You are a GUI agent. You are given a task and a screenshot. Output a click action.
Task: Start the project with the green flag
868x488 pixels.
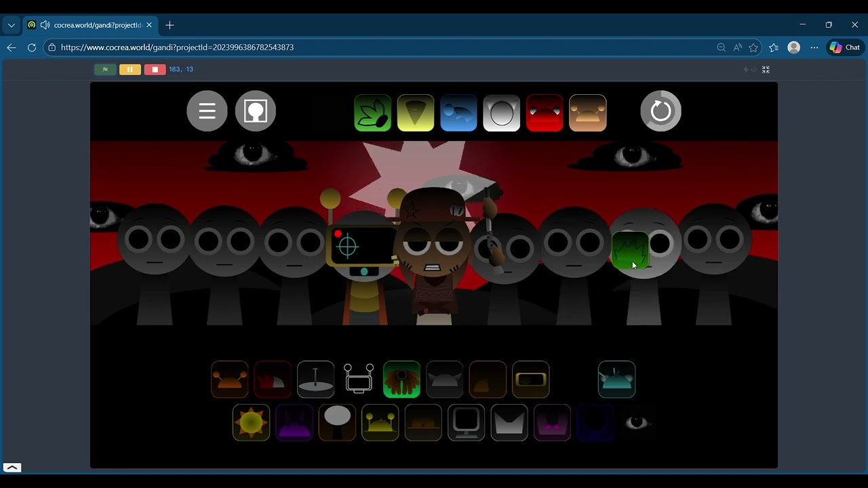[x=105, y=69]
